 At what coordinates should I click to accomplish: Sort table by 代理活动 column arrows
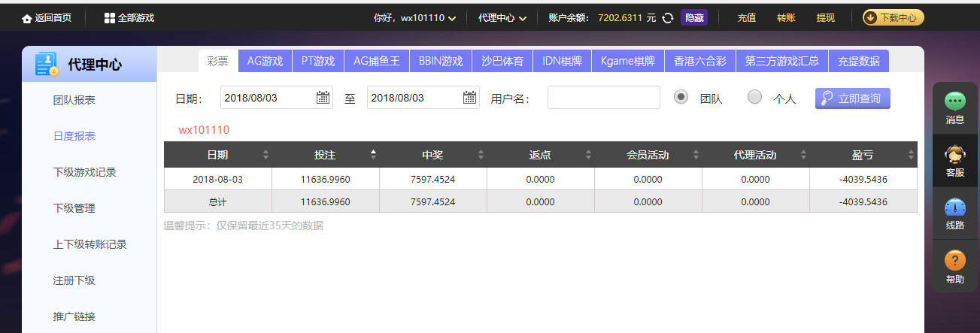[803, 155]
